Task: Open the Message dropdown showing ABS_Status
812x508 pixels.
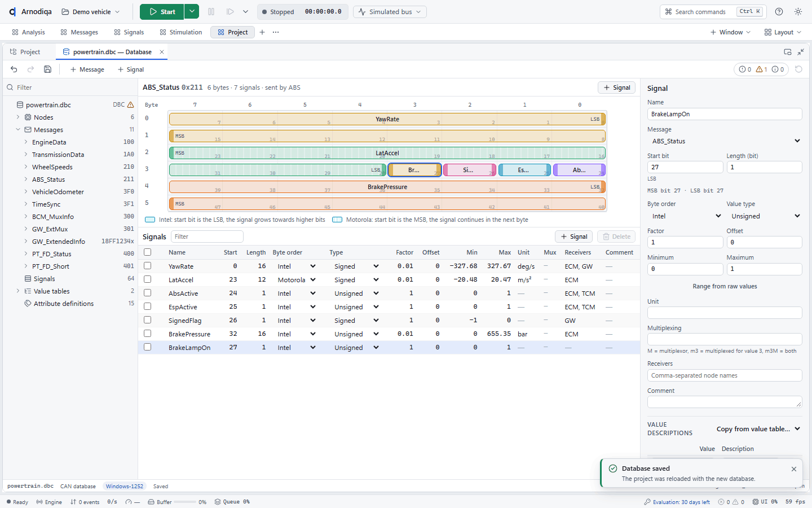Action: (x=725, y=141)
